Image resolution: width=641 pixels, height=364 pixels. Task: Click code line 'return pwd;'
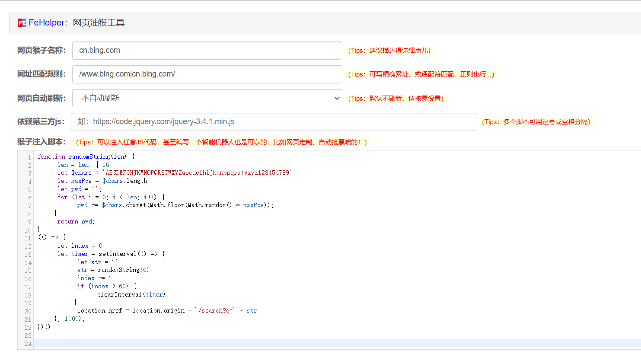pyautogui.click(x=76, y=221)
